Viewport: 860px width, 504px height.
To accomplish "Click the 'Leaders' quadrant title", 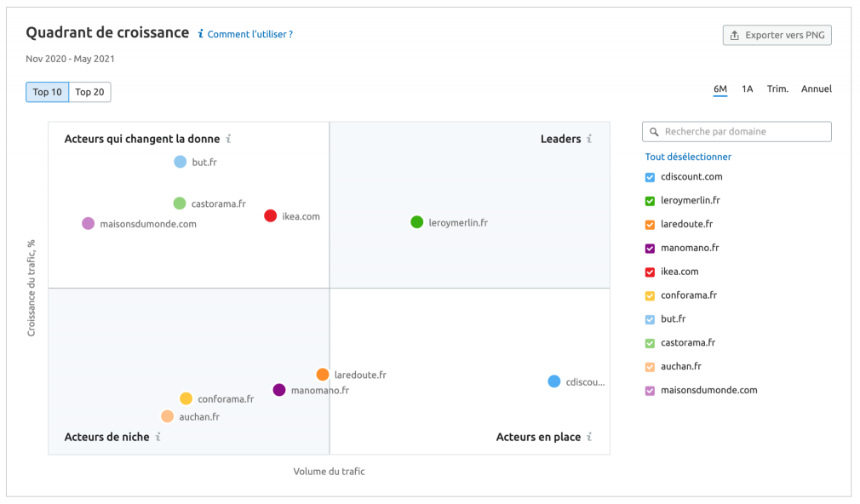I will pos(560,139).
